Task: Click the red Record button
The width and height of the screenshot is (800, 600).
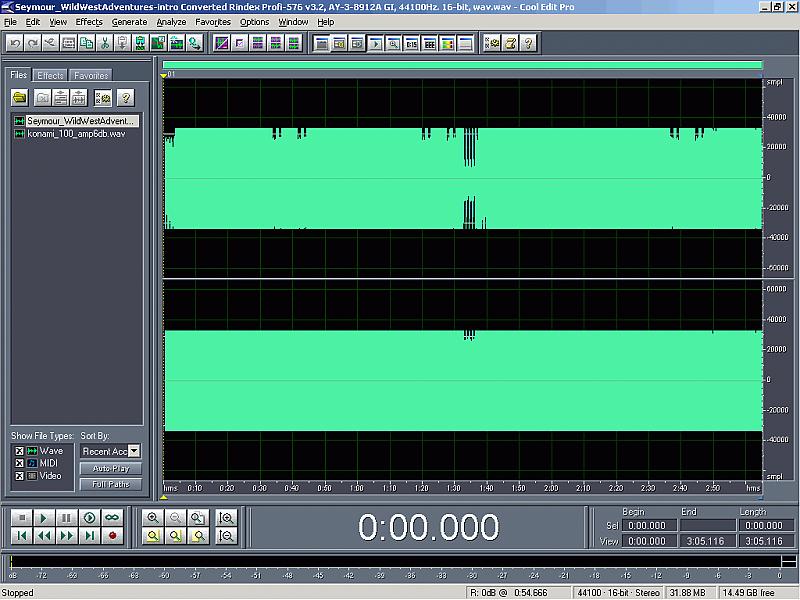Action: (x=112, y=536)
